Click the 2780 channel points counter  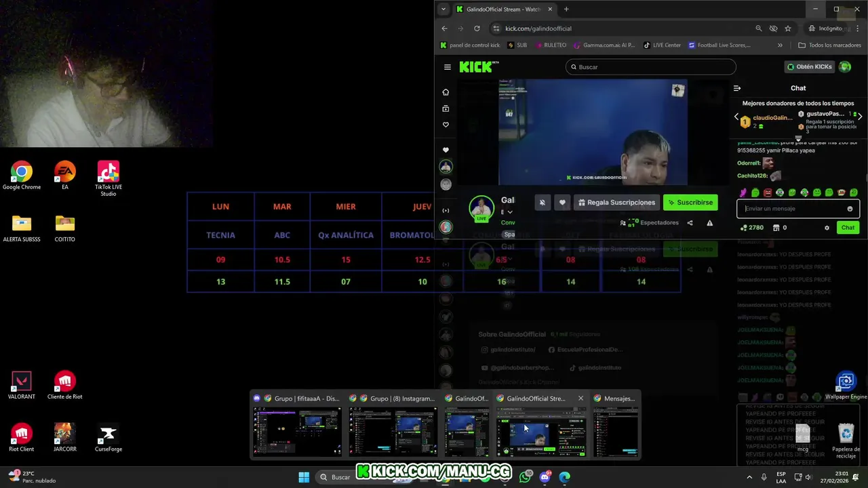752,228
